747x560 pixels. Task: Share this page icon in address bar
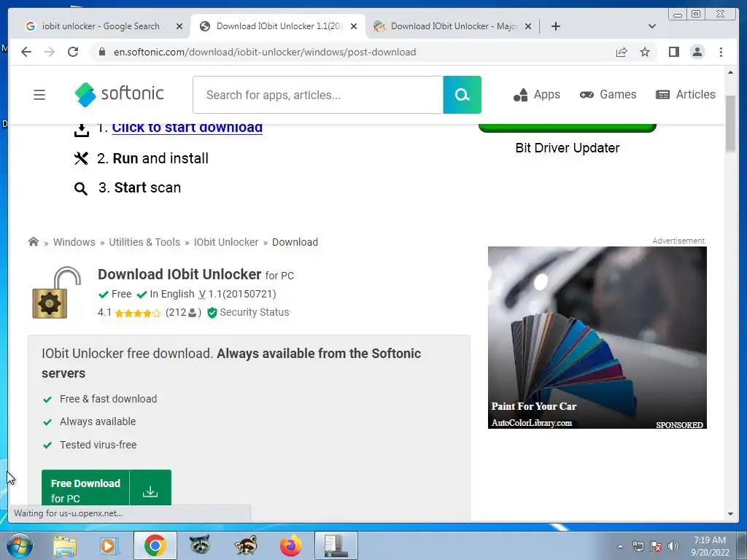click(x=622, y=52)
